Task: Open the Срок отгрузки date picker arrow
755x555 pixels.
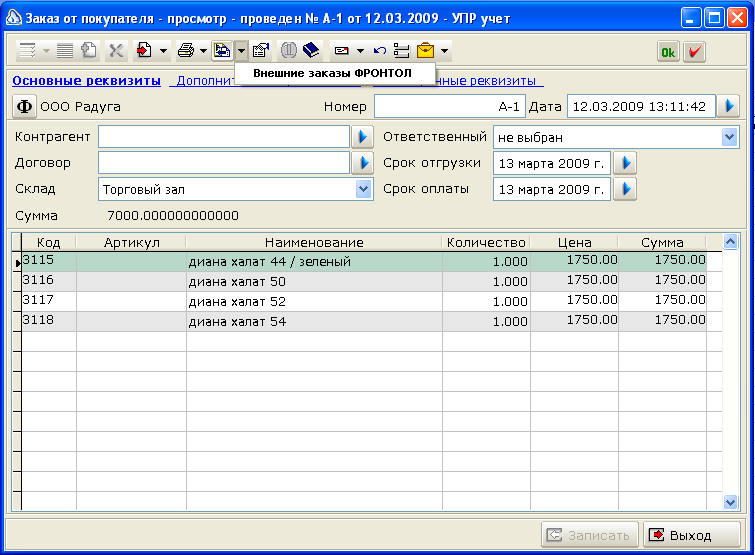Action: [625, 163]
